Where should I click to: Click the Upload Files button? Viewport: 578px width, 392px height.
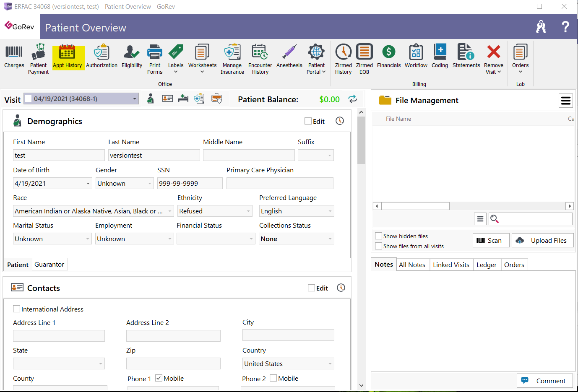click(x=543, y=240)
